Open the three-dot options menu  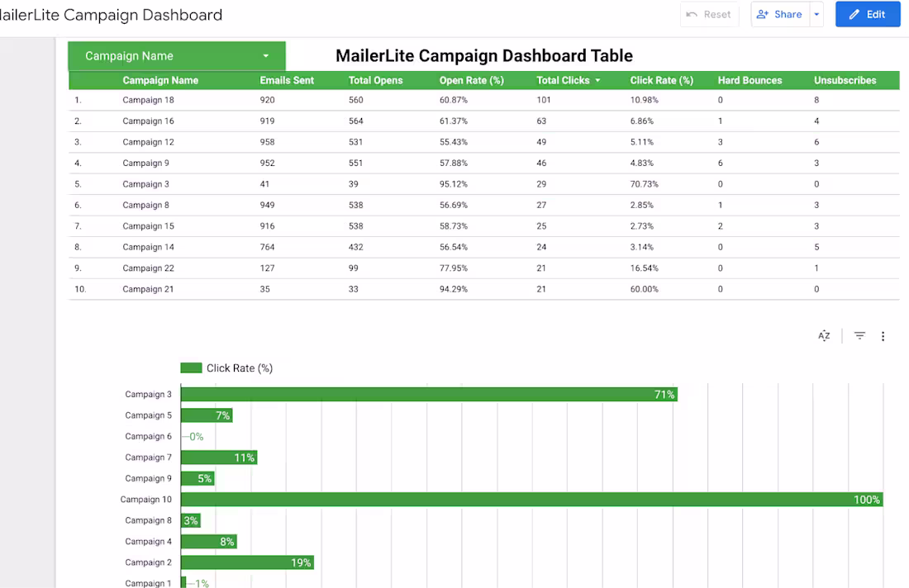tap(883, 336)
